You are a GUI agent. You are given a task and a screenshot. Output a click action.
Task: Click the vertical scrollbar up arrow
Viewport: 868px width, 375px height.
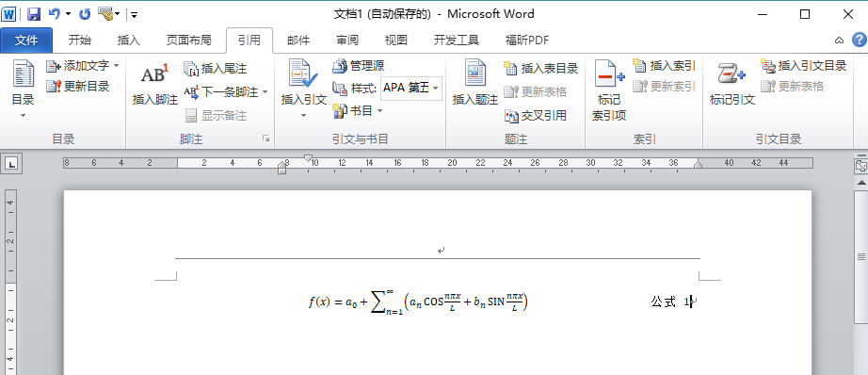pyautogui.click(x=861, y=182)
